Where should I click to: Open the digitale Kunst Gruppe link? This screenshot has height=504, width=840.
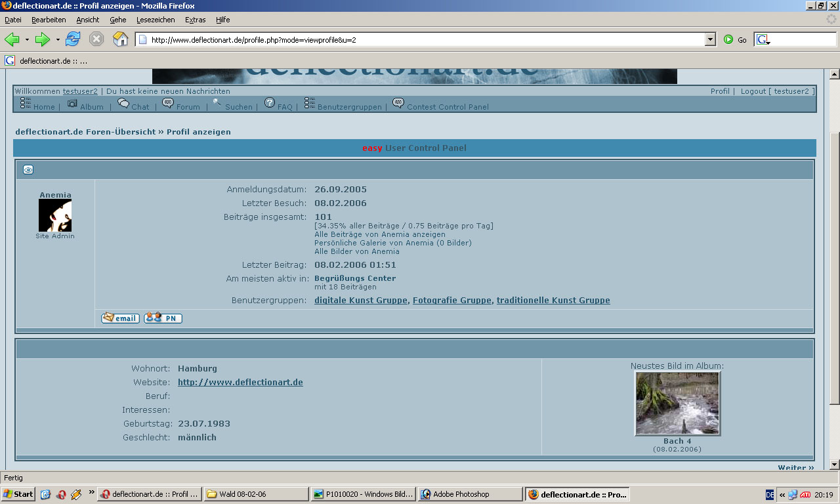[x=361, y=301]
